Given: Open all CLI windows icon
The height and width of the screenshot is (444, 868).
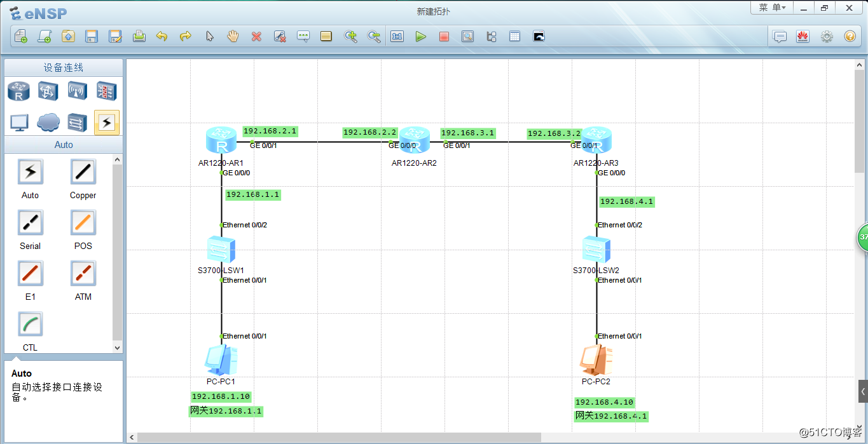Looking at the screenshot, I should (x=539, y=36).
